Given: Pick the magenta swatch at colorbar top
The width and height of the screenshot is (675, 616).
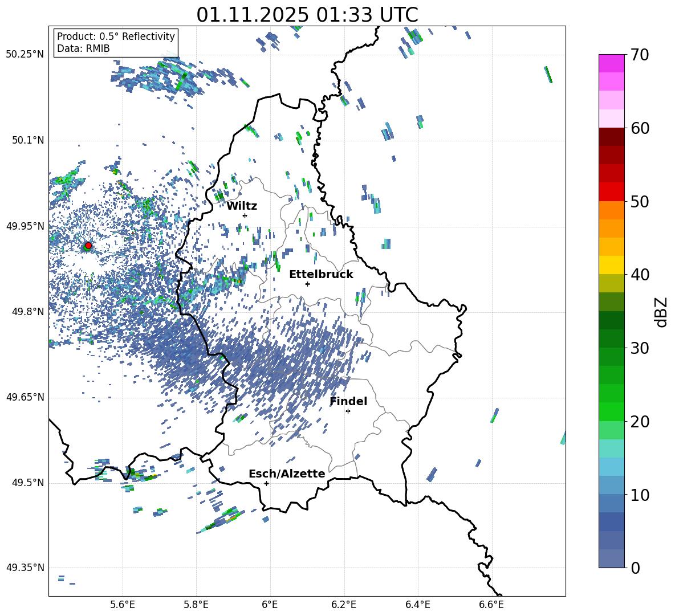Looking at the screenshot, I should (612, 63).
